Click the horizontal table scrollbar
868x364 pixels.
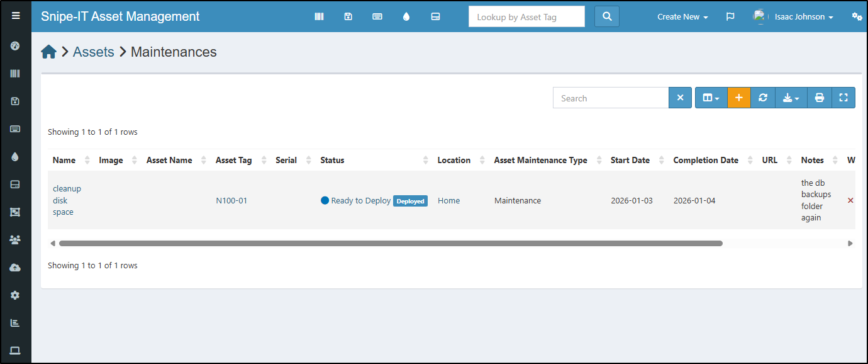click(x=390, y=243)
